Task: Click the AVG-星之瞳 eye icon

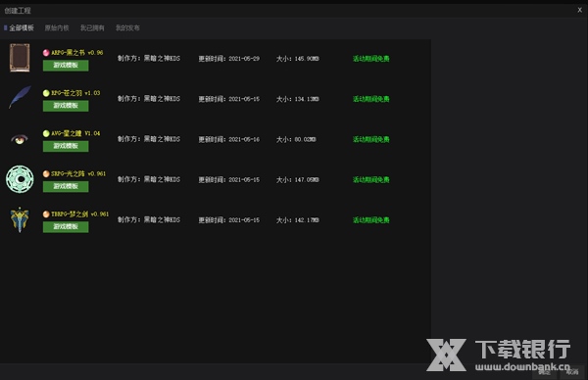Action: click(20, 139)
